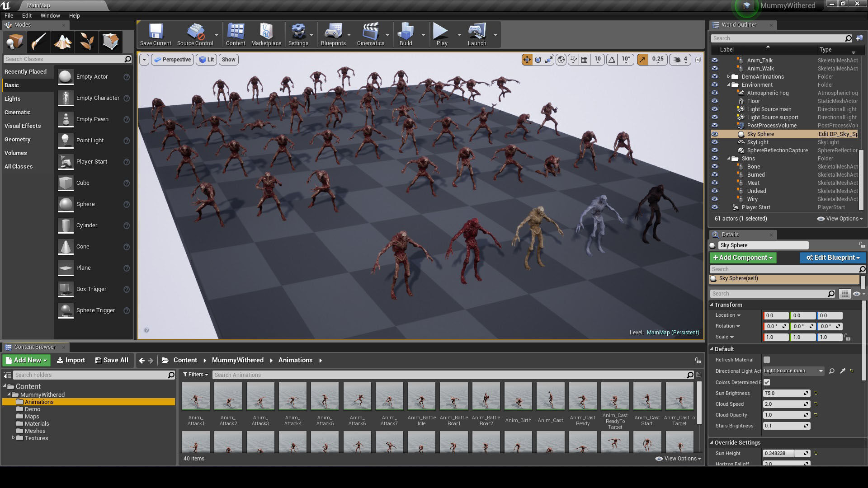Hide the Burned skeletal mesh actor

[715, 175]
